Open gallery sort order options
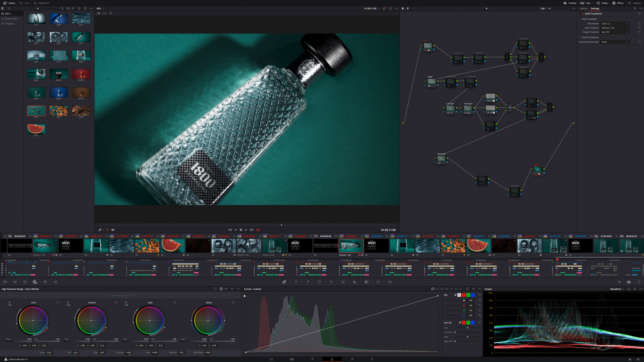 (62, 8)
